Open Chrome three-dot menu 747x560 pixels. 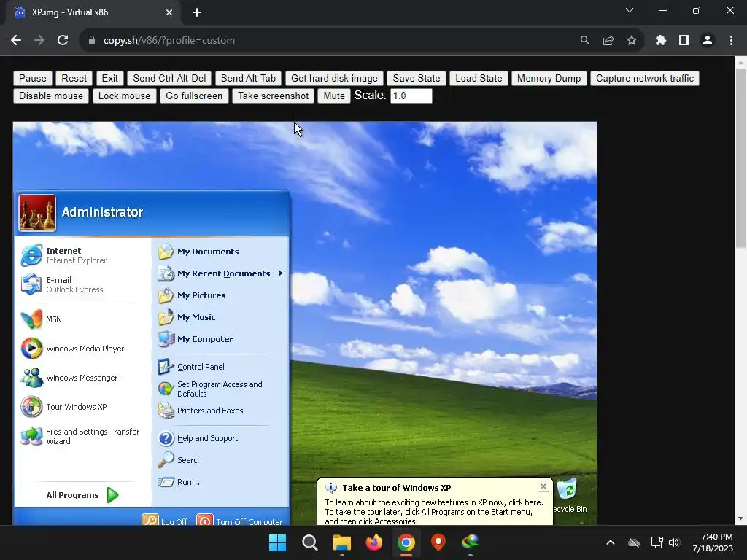[x=731, y=41]
